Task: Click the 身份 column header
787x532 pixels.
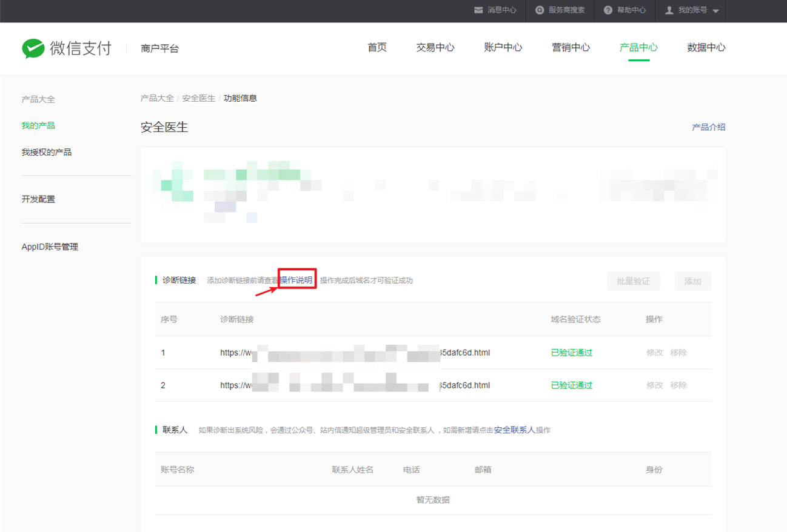Action: (654, 470)
